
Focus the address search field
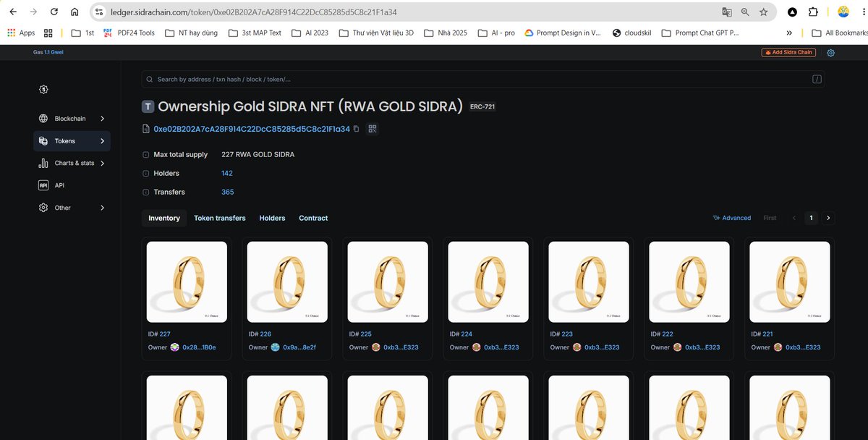click(x=483, y=80)
